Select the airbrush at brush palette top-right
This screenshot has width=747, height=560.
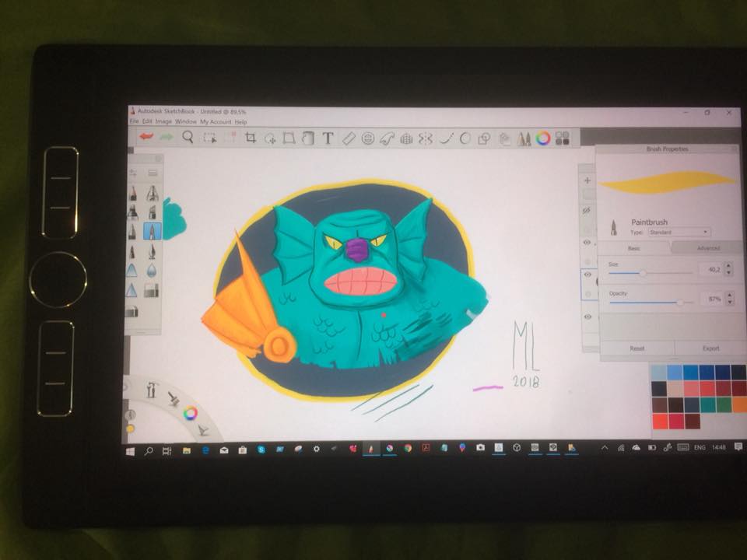pos(152,193)
